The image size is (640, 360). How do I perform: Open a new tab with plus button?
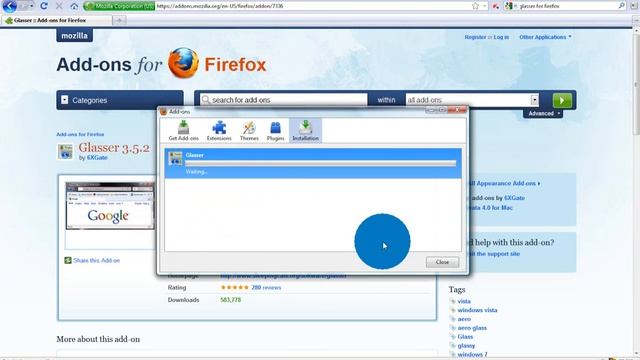pos(120,20)
